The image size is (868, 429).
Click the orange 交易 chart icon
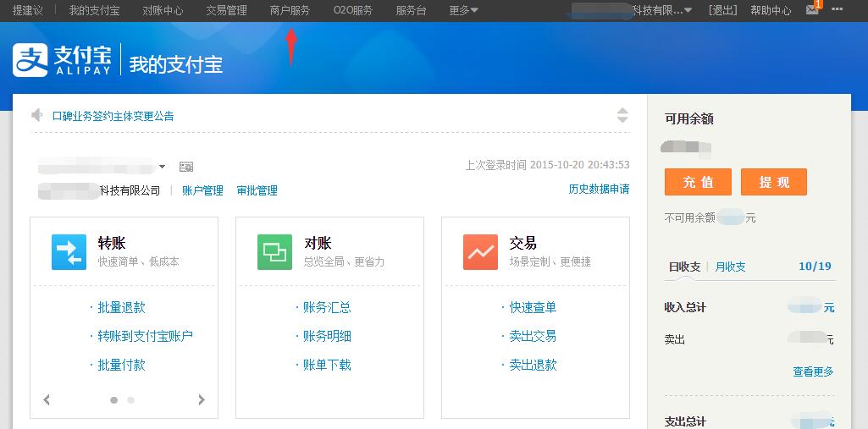480,252
